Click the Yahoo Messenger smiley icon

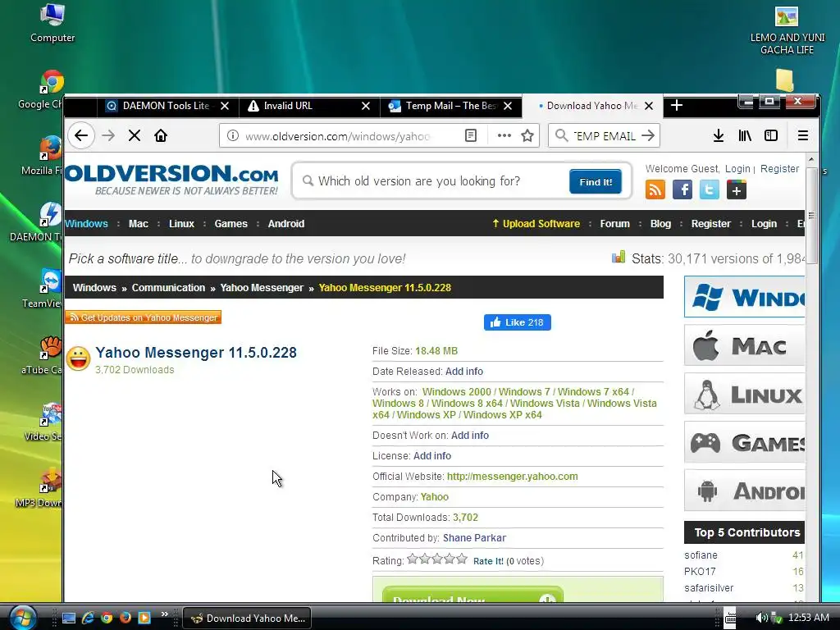[x=78, y=358]
